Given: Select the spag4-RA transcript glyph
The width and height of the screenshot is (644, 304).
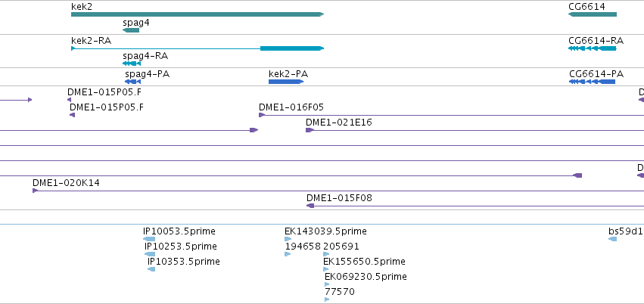Looking at the screenshot, I should click(132, 64).
